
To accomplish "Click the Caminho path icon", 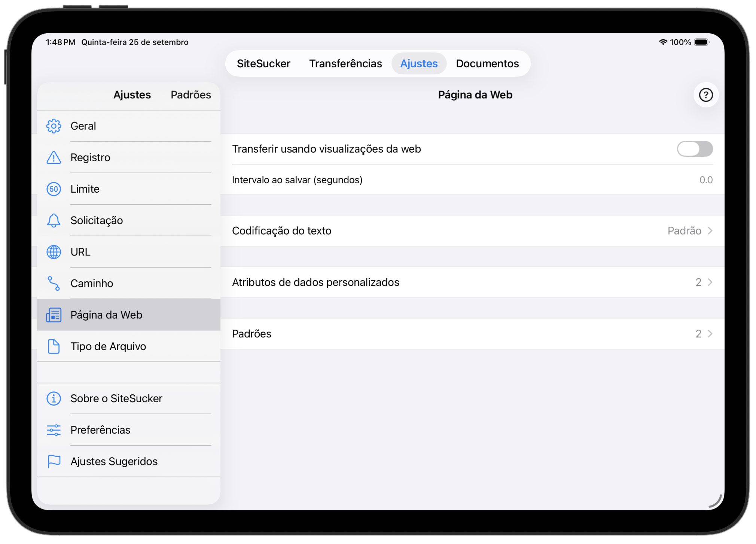I will pyautogui.click(x=54, y=283).
